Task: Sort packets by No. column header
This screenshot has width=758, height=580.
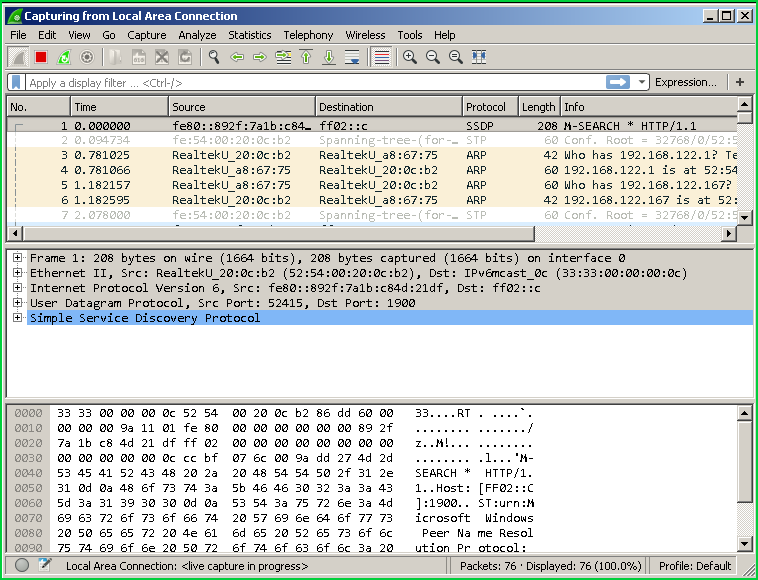Action: point(39,107)
